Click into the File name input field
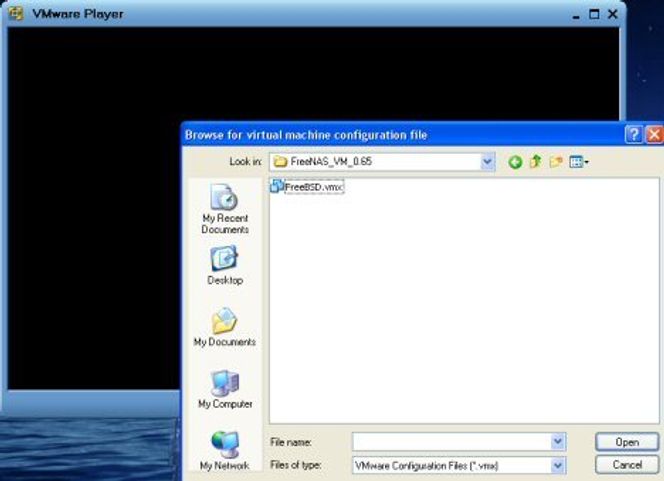Screen dimensions: 664x481 coord(452,442)
